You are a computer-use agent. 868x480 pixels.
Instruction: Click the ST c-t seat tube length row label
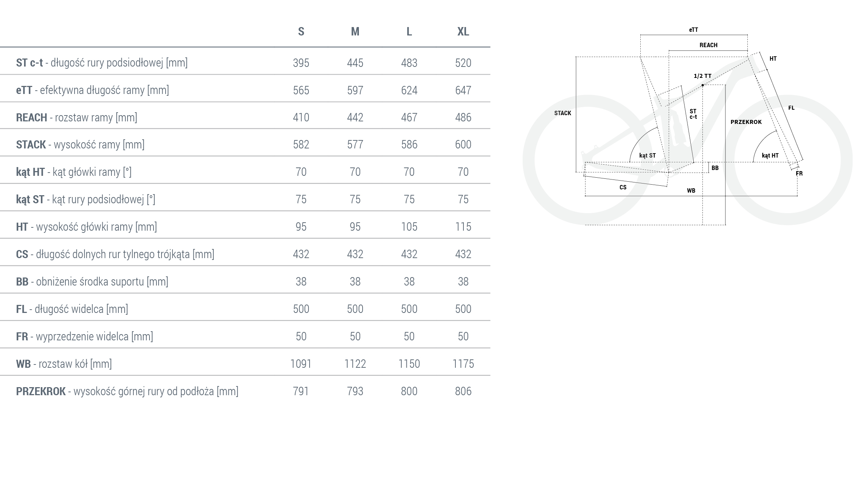[102, 63]
